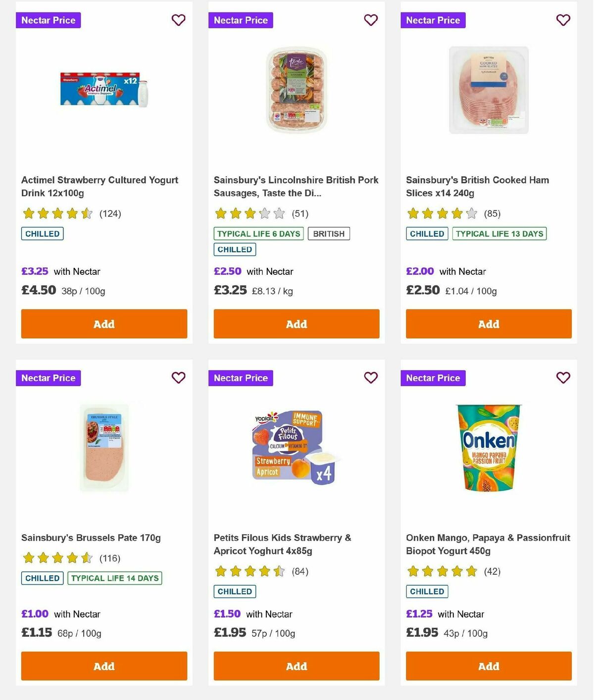Favourite the Actimel Strawberry yogurt drink
The height and width of the screenshot is (700, 594).
pyautogui.click(x=178, y=20)
